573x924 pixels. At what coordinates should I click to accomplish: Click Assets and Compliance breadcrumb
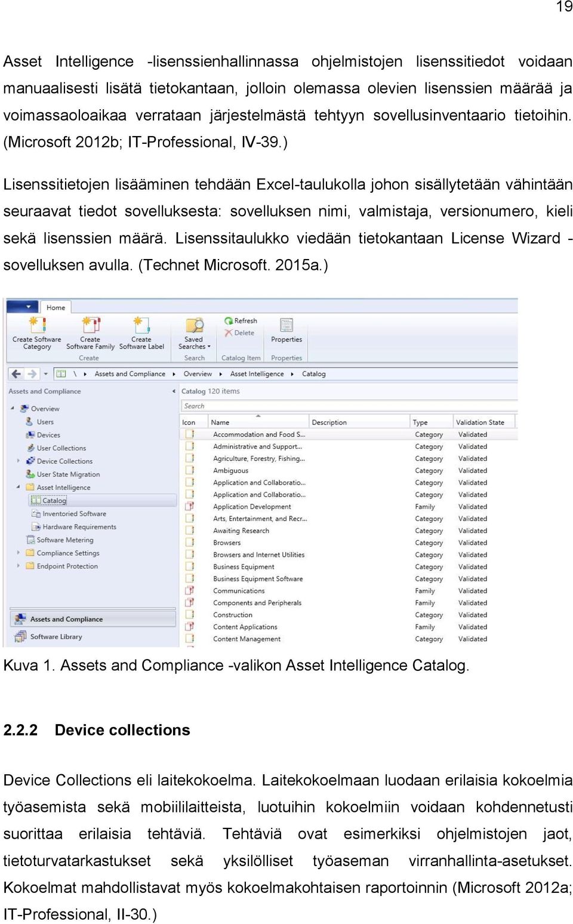130,374
